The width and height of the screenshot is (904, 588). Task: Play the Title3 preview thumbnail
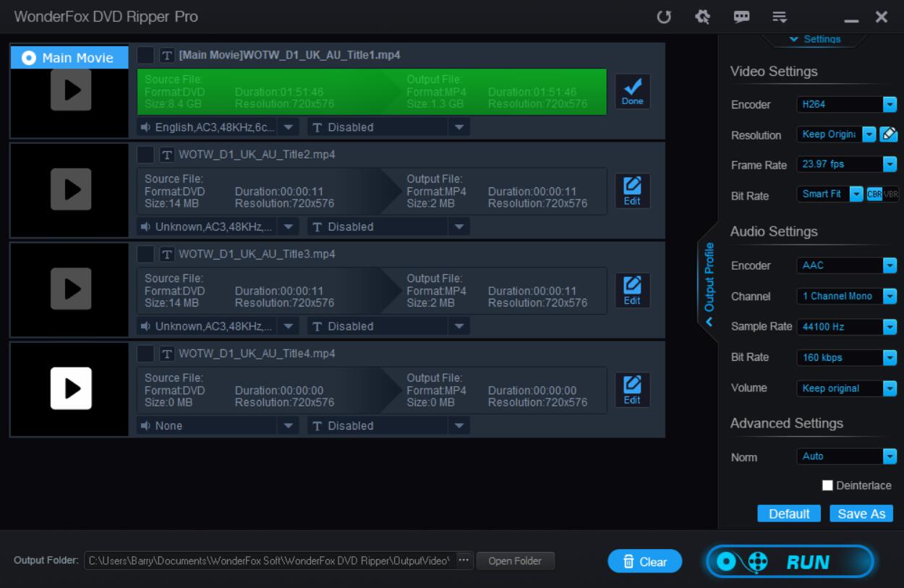coord(70,289)
